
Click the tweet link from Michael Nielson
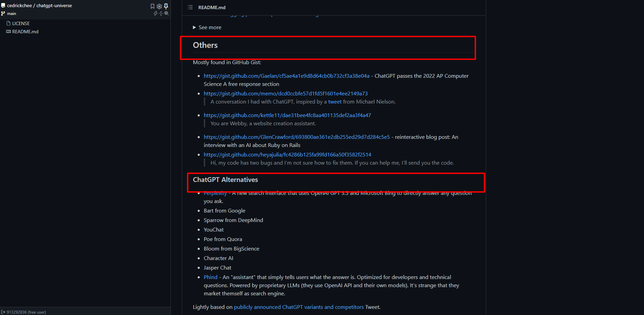(x=335, y=102)
